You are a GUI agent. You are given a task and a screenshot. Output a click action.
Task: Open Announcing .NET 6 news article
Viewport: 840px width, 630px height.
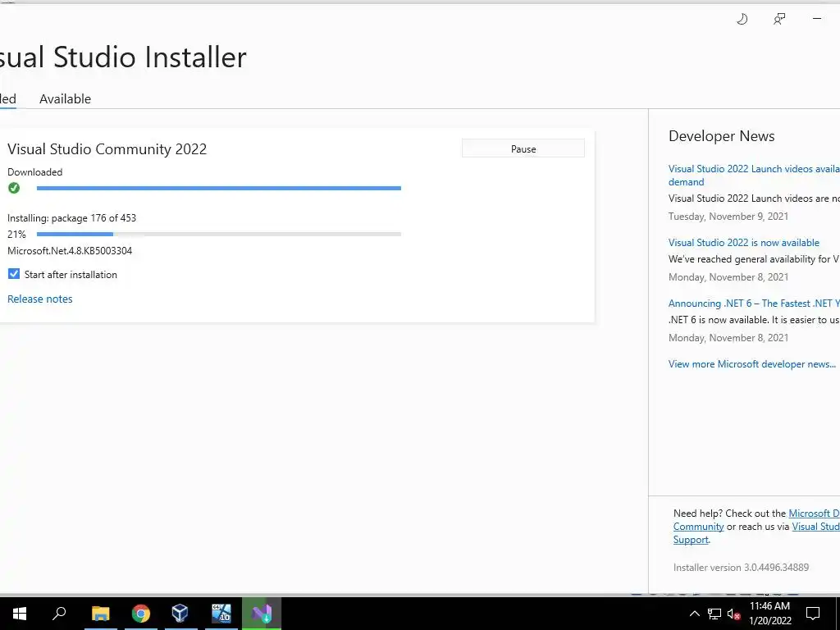(x=754, y=304)
